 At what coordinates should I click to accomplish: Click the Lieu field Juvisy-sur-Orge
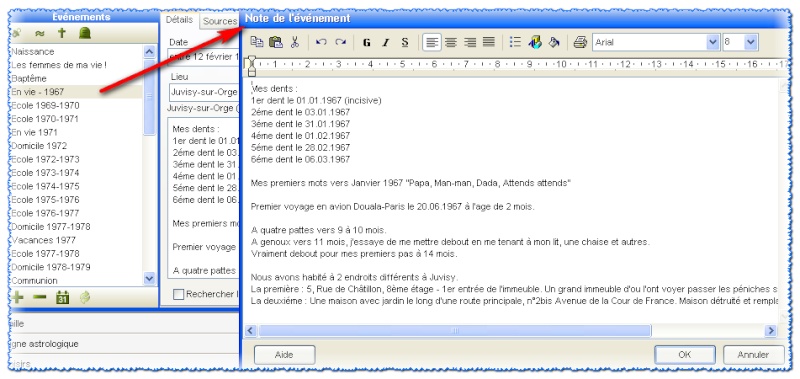(204, 92)
